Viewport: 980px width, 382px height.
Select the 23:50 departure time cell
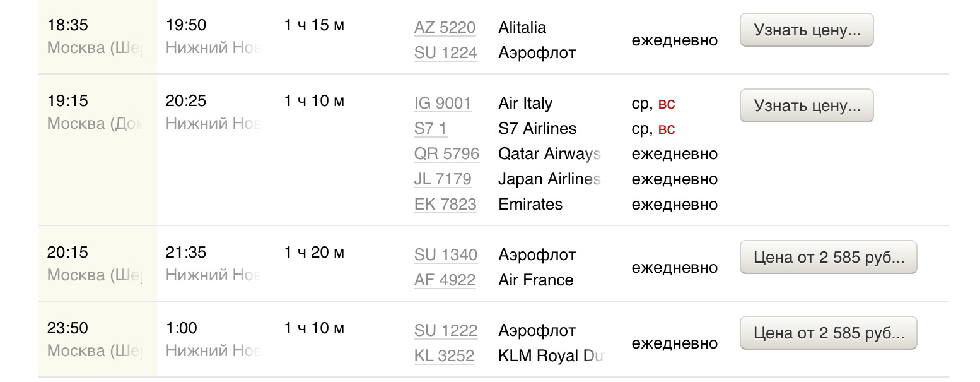[x=67, y=328]
